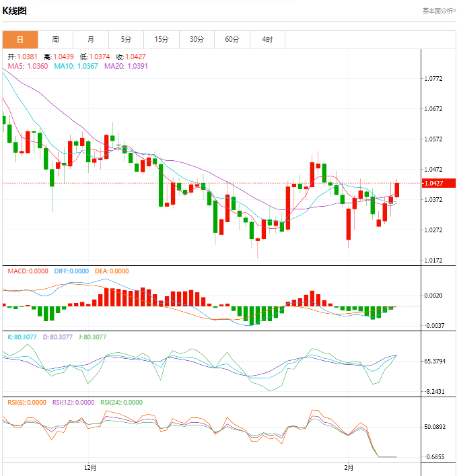
Task: Click the MA5 moving average label
Action: [x=28, y=66]
